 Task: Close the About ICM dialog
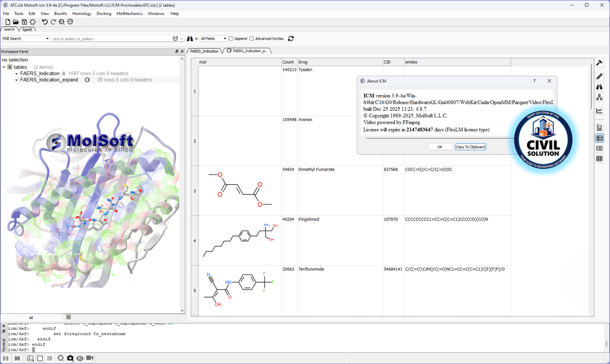coord(549,81)
